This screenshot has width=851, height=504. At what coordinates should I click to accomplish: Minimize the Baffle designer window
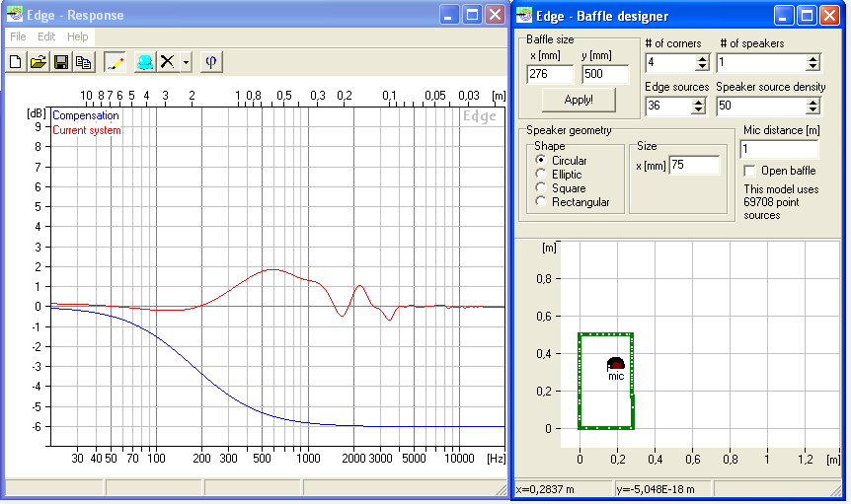[x=783, y=16]
